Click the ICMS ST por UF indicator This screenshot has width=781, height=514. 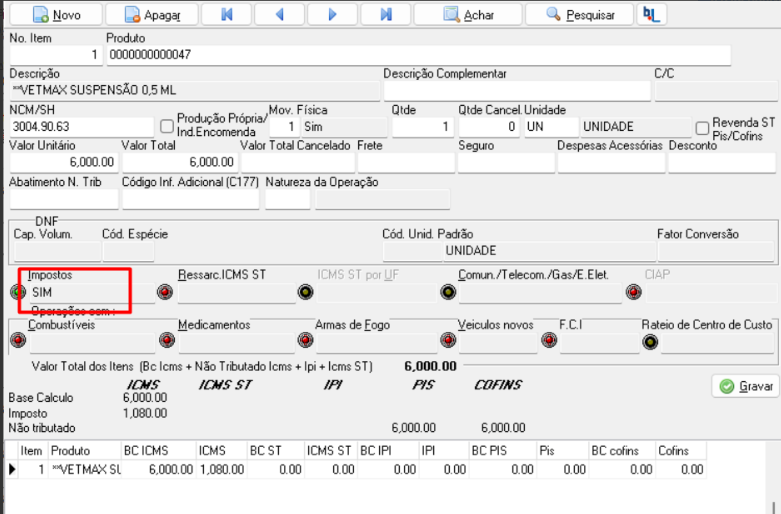pyautogui.click(x=305, y=292)
